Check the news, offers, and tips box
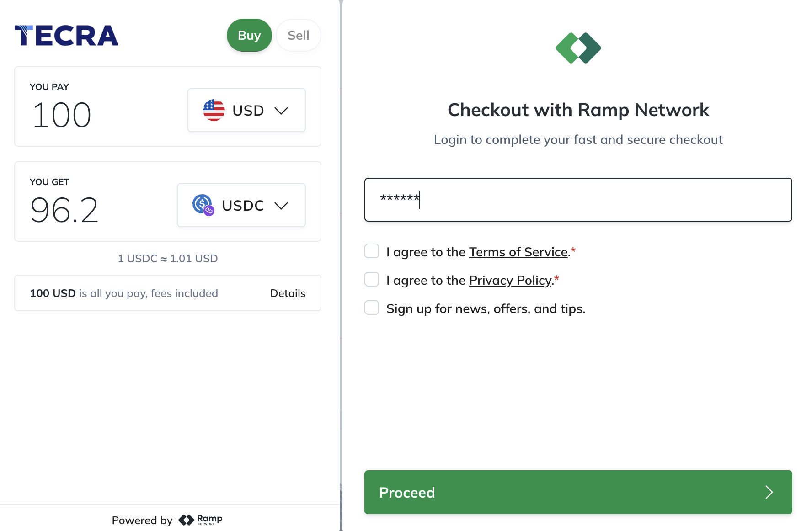812x531 pixels. [372, 308]
